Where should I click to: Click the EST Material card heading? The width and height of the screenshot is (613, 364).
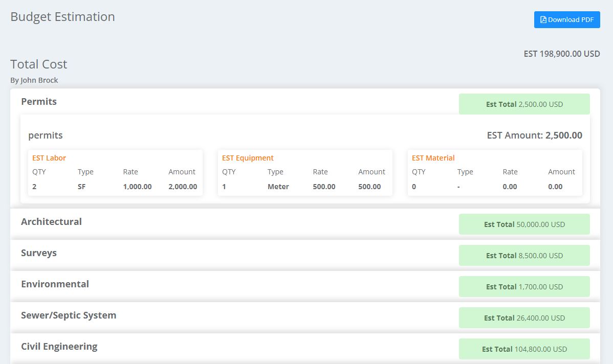click(x=433, y=158)
